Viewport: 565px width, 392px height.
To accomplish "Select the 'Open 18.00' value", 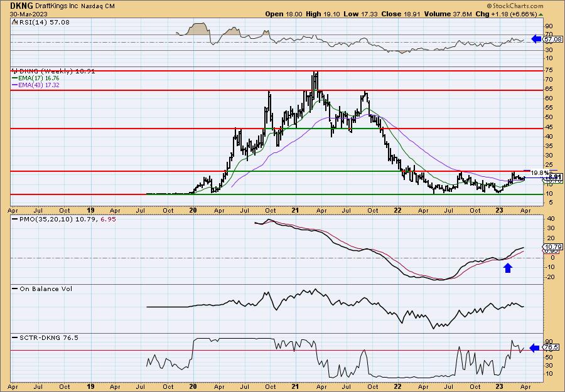I will [284, 14].
